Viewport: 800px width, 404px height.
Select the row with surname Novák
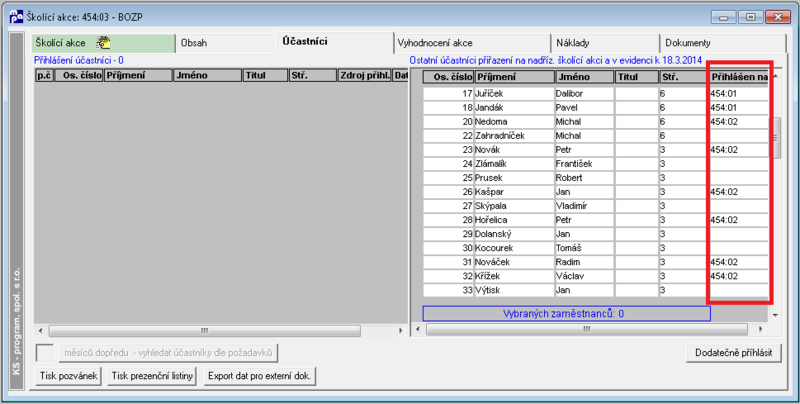[x=595, y=150]
